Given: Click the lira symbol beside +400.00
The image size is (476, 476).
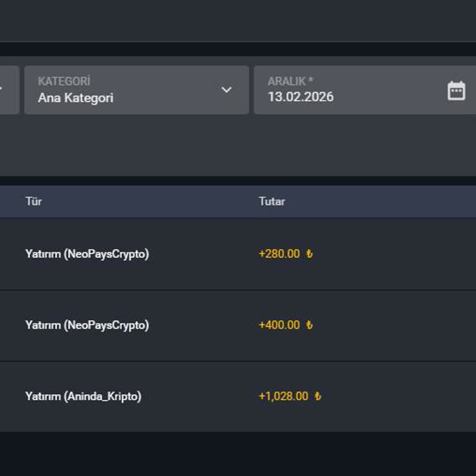Looking at the screenshot, I should (309, 325).
